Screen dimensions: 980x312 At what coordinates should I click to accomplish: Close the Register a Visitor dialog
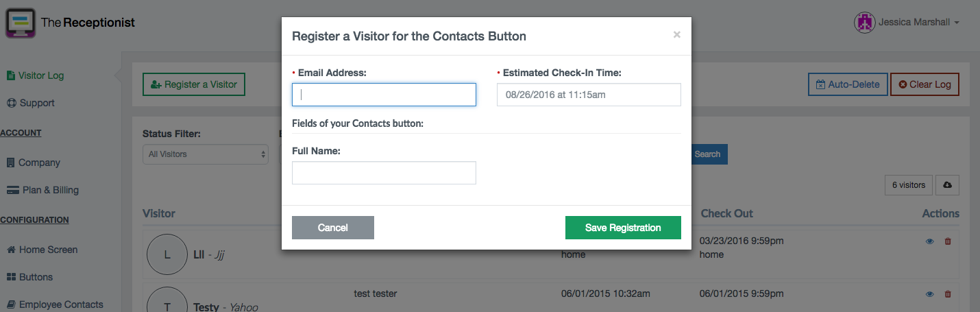[676, 34]
